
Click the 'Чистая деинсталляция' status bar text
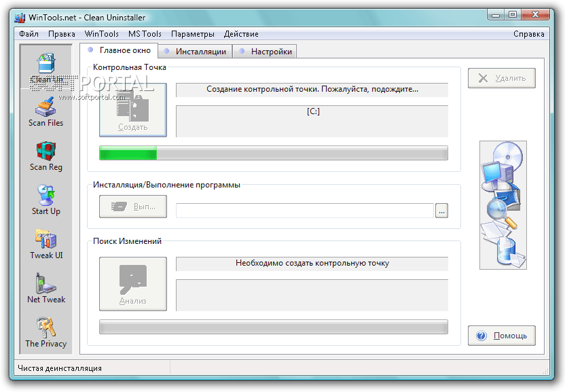pos(60,368)
